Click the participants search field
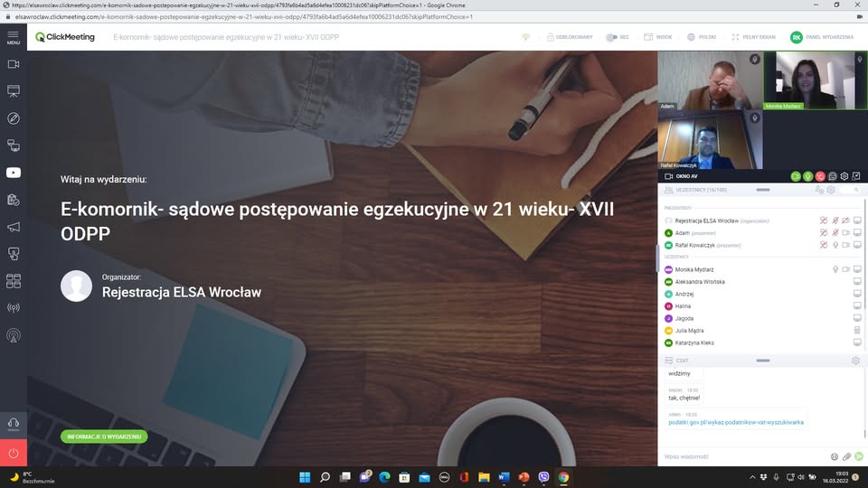Image resolution: width=868 pixels, height=488 pixels. [x=851, y=190]
